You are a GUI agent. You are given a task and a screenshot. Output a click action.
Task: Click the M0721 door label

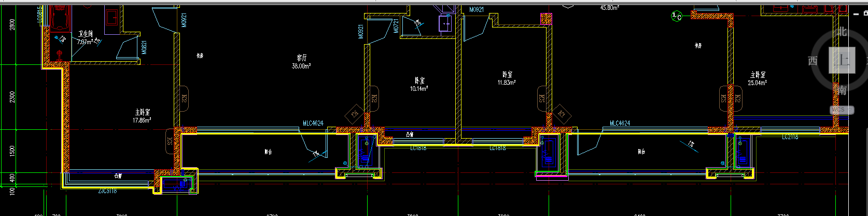(x=396, y=26)
